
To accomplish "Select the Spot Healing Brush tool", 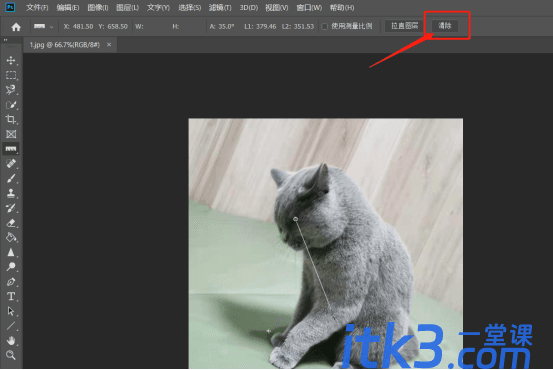I will 11,164.
